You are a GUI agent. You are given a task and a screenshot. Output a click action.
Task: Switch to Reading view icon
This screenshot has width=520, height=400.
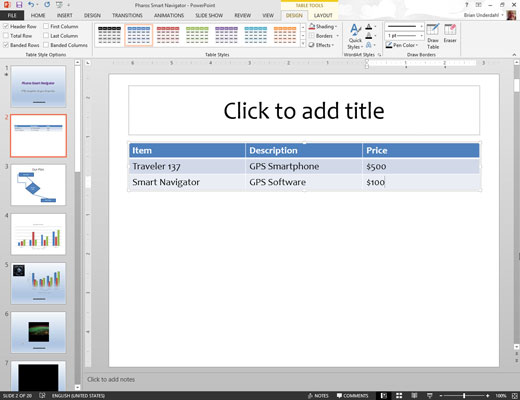tap(414, 396)
